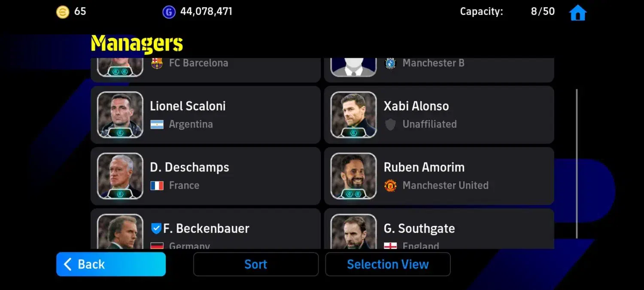
Task: Tap the Argentina flag icon
Action: [157, 125]
